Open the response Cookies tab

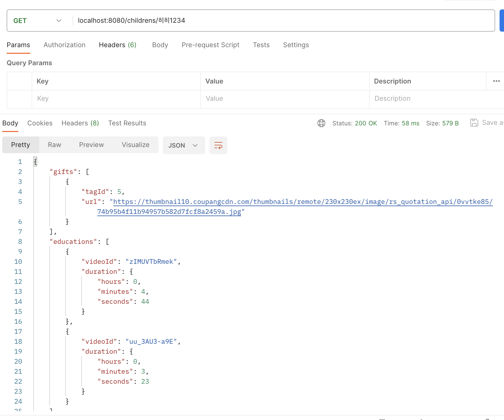[x=40, y=123]
